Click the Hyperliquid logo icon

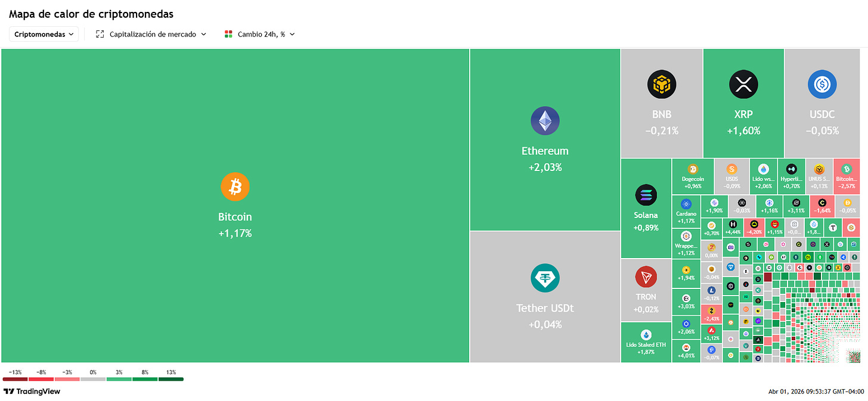(x=791, y=169)
